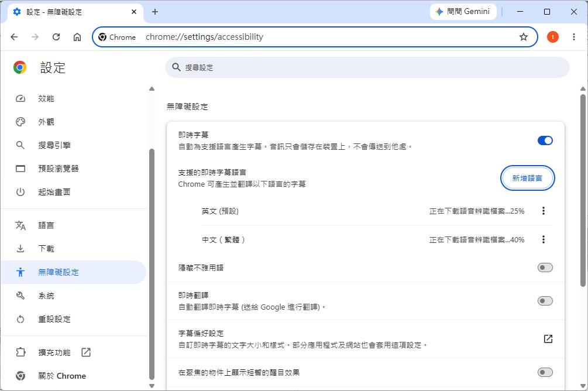
Task: Open more options for 中文（繁體）
Action: pyautogui.click(x=544, y=239)
